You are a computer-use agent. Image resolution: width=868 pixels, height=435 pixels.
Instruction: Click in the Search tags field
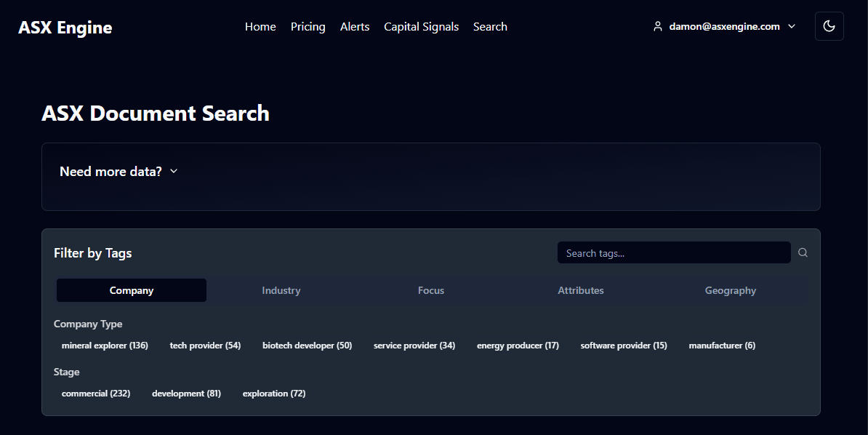click(x=673, y=253)
